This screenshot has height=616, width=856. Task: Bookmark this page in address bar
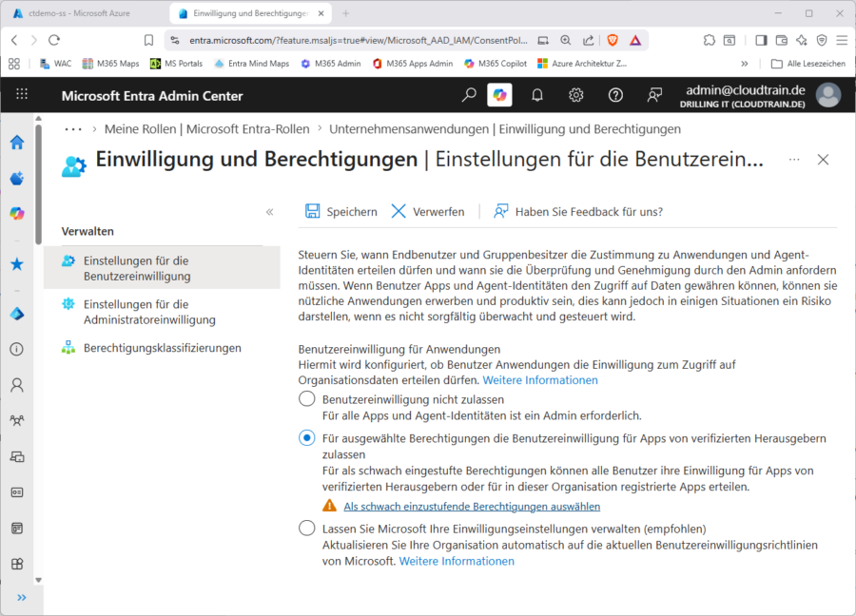[148, 40]
